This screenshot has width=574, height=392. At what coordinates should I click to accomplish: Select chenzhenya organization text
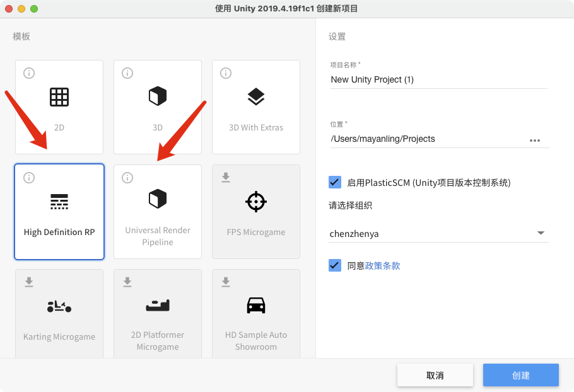click(354, 234)
